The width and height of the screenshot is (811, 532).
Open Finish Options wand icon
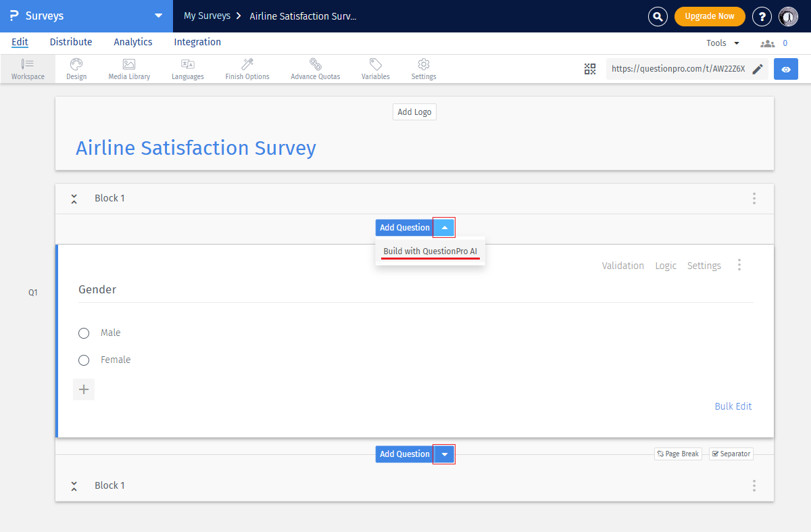coord(247,64)
